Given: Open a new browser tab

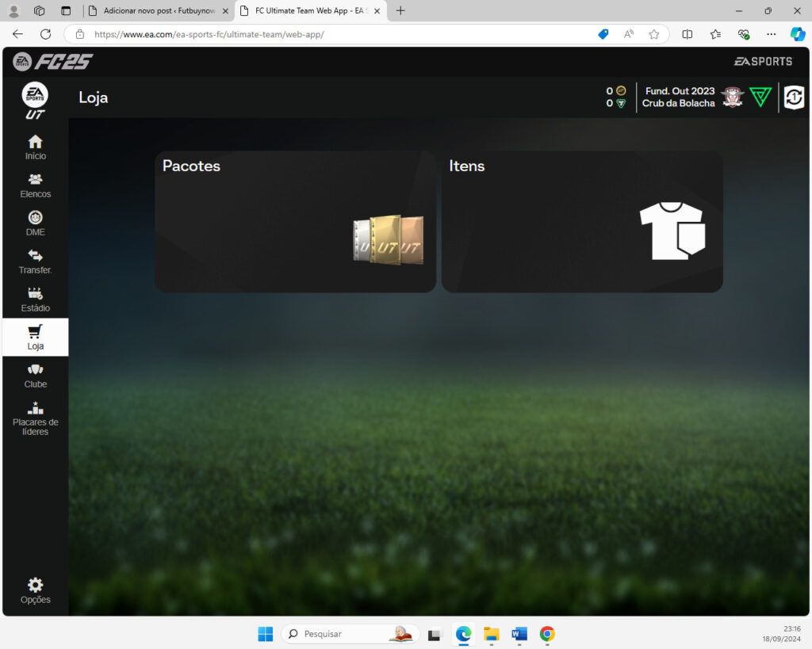Looking at the screenshot, I should click(x=400, y=11).
